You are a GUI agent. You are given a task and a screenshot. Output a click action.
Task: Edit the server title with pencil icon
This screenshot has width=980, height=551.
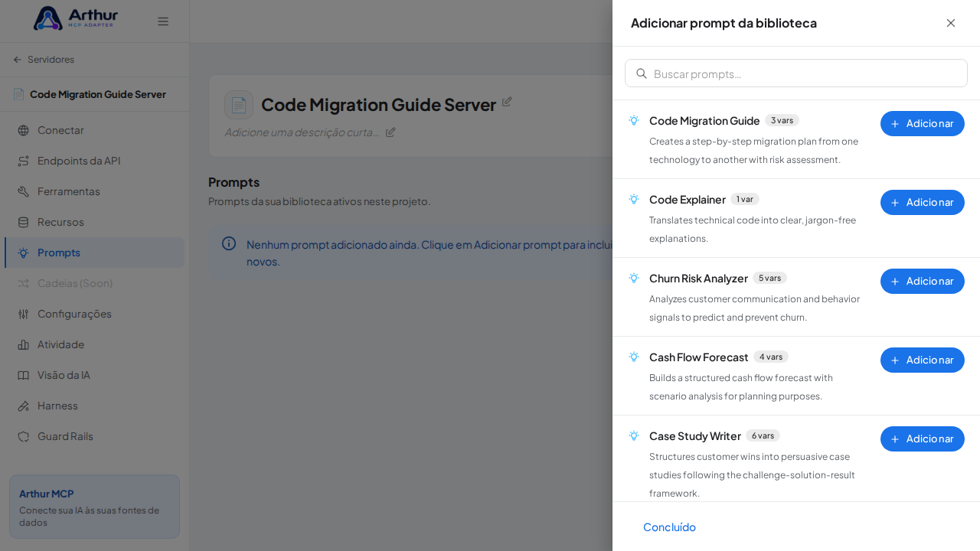click(507, 101)
